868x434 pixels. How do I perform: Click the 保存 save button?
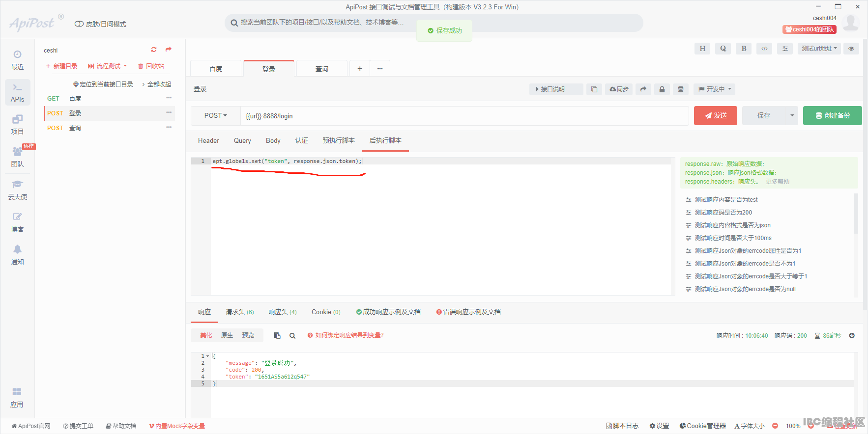(x=764, y=116)
